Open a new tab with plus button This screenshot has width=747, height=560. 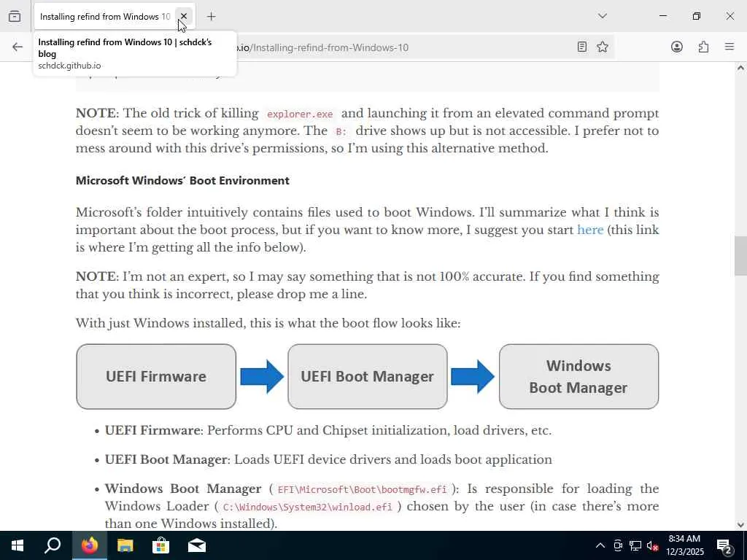(x=211, y=17)
